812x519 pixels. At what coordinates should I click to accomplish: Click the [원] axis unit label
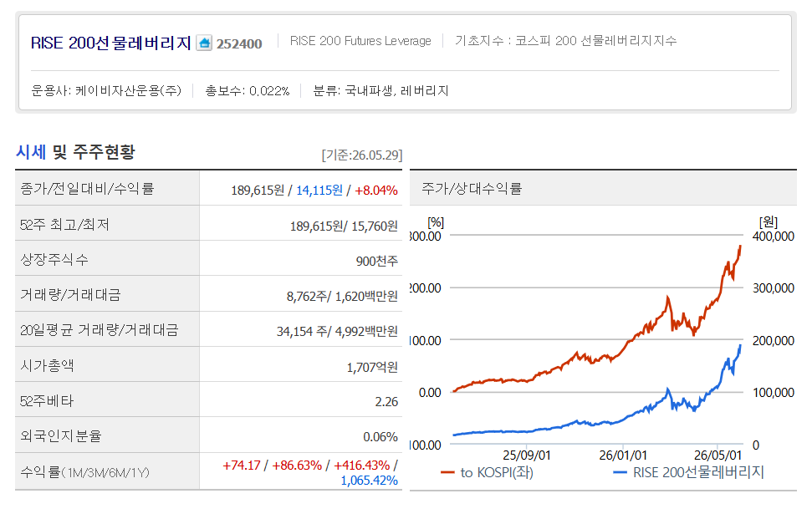point(768,222)
